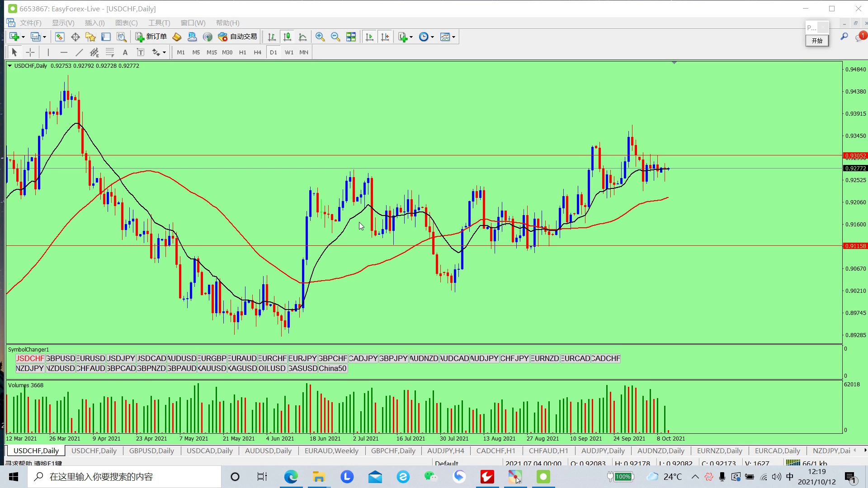
Task: Select the trendline drawing tool
Action: (79, 52)
